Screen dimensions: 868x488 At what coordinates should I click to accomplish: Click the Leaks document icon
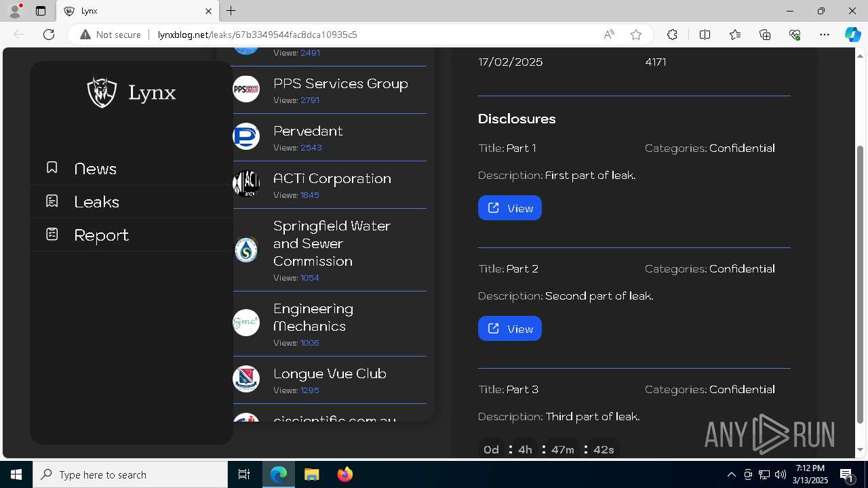tap(52, 201)
